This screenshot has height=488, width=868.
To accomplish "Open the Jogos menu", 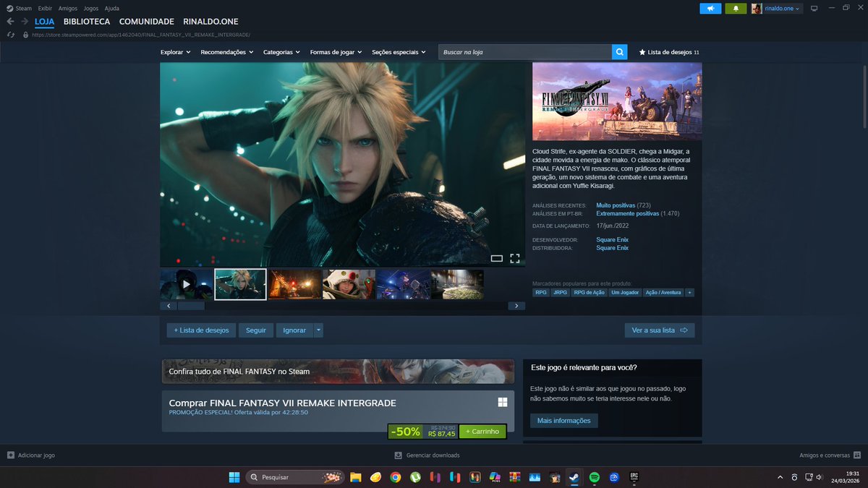I will [91, 8].
